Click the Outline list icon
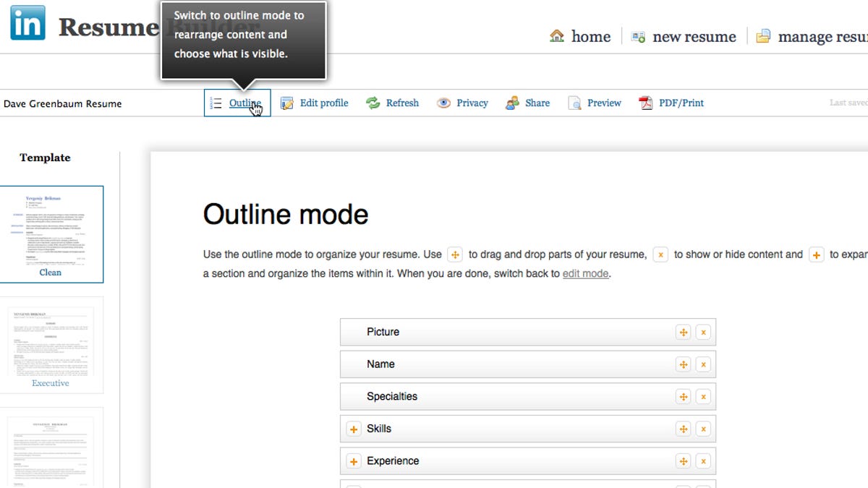This screenshot has height=488, width=868. click(216, 103)
